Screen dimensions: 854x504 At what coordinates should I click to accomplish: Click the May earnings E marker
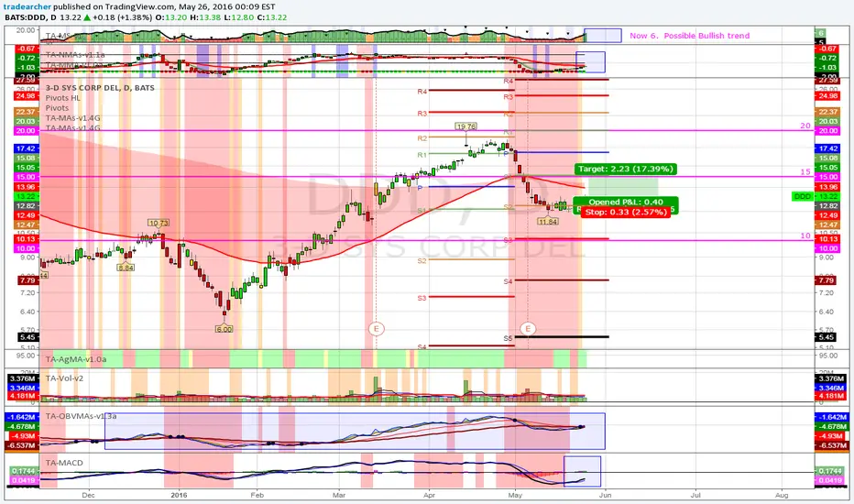528,329
